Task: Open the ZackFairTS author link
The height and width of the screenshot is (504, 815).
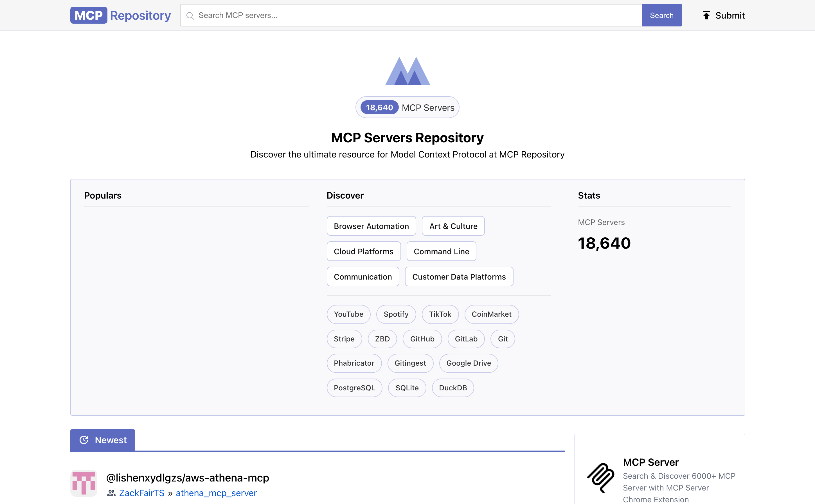Action: 142,493
